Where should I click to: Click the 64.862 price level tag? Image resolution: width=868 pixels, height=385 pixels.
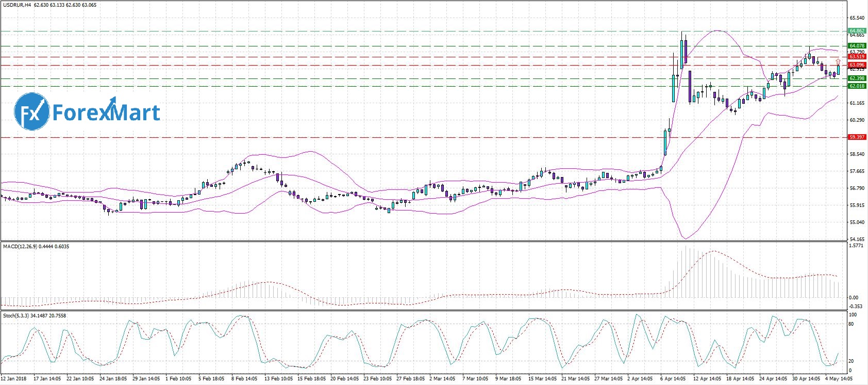pos(857,31)
